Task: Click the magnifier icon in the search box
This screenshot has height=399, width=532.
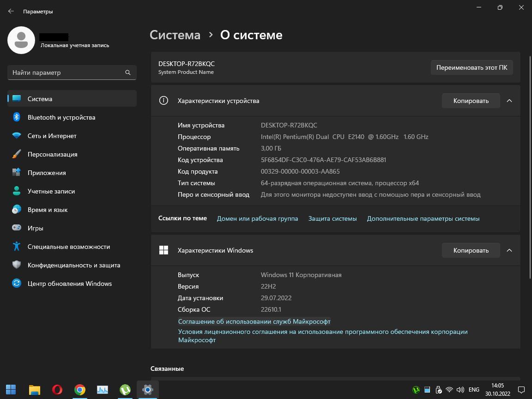Action: (x=128, y=72)
